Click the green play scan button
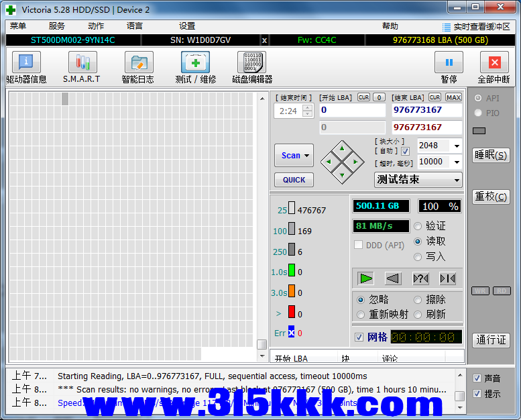This screenshot has width=521, height=420. (x=366, y=278)
